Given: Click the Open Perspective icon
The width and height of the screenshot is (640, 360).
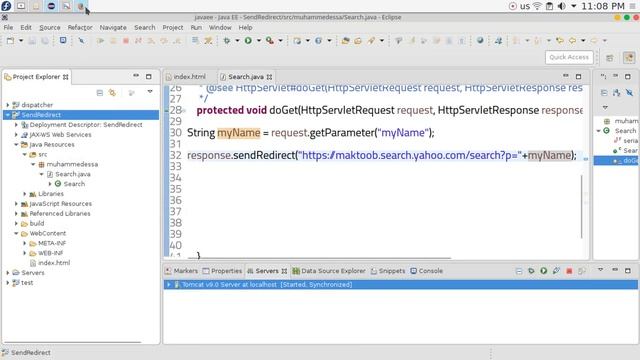Looking at the screenshot, I should pos(610,58).
